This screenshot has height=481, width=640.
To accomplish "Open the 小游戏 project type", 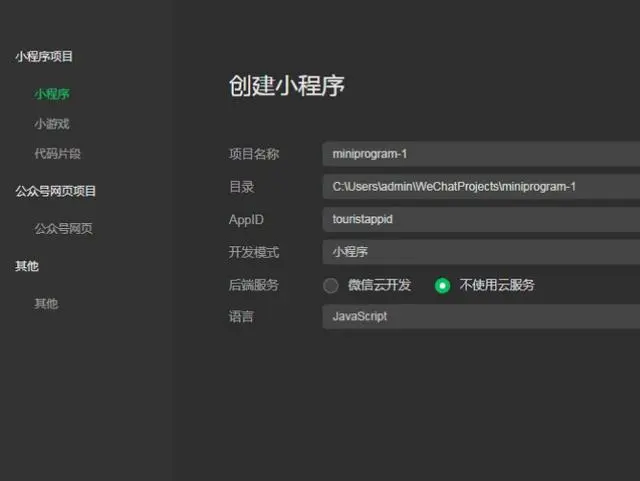I will pos(52,124).
